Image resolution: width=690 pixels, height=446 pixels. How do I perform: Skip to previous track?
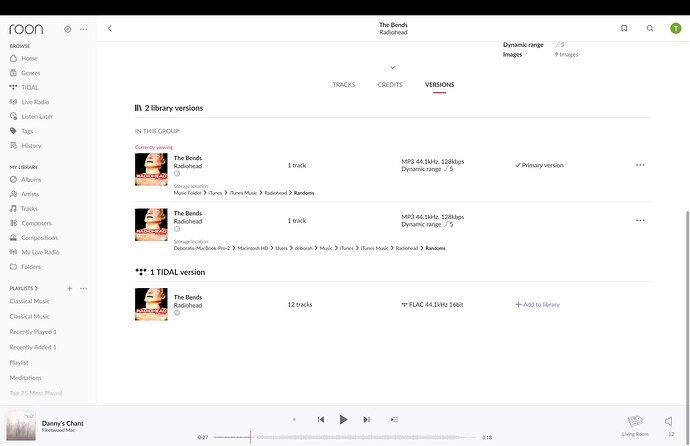click(321, 420)
